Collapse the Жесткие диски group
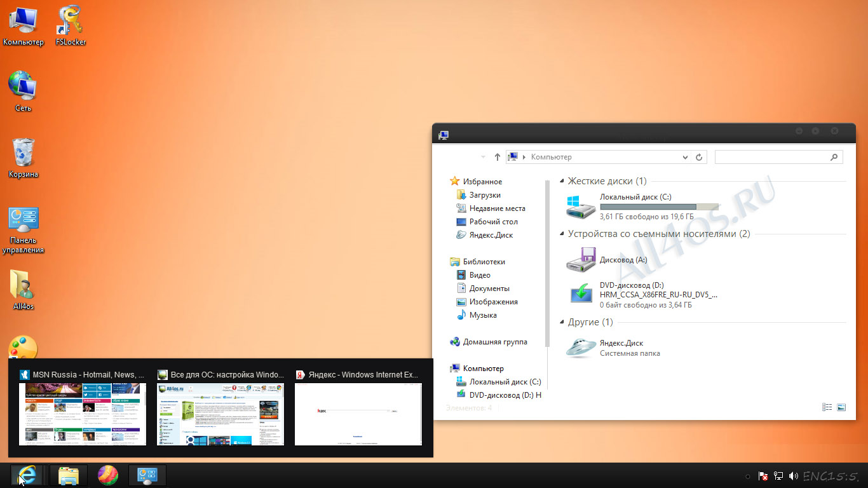 tap(562, 182)
